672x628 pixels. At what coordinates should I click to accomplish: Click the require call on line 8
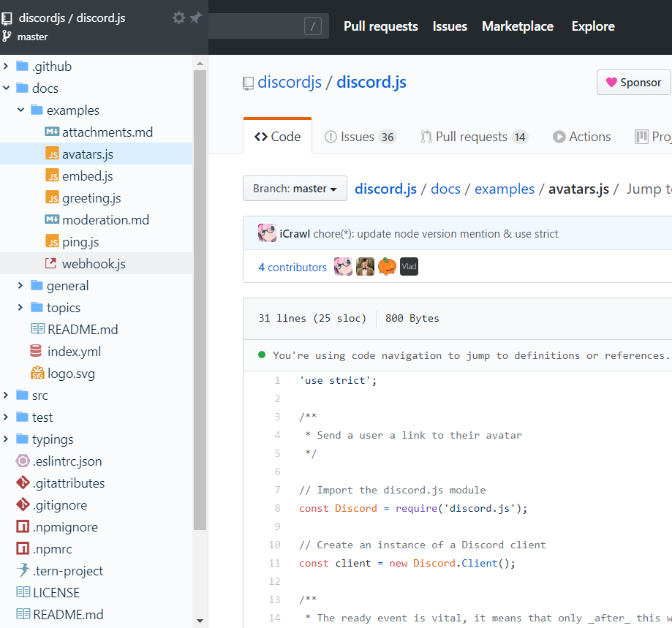pos(416,509)
